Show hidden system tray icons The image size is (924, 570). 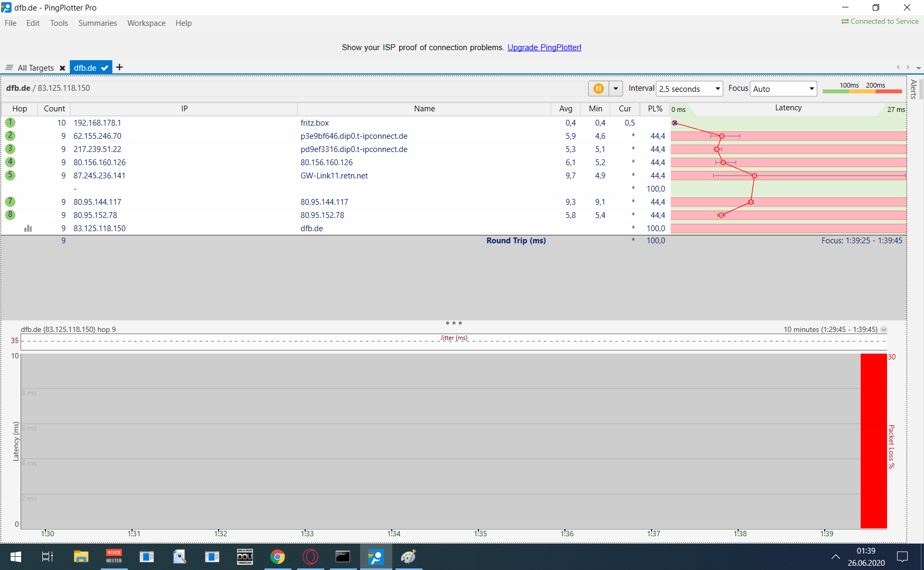pyautogui.click(x=835, y=557)
